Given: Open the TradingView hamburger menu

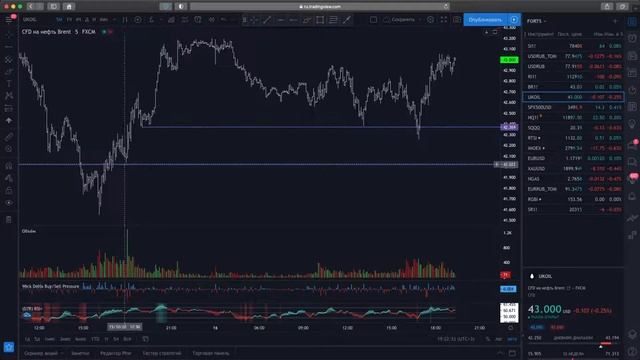Looking at the screenshot, I should click(x=9, y=20).
